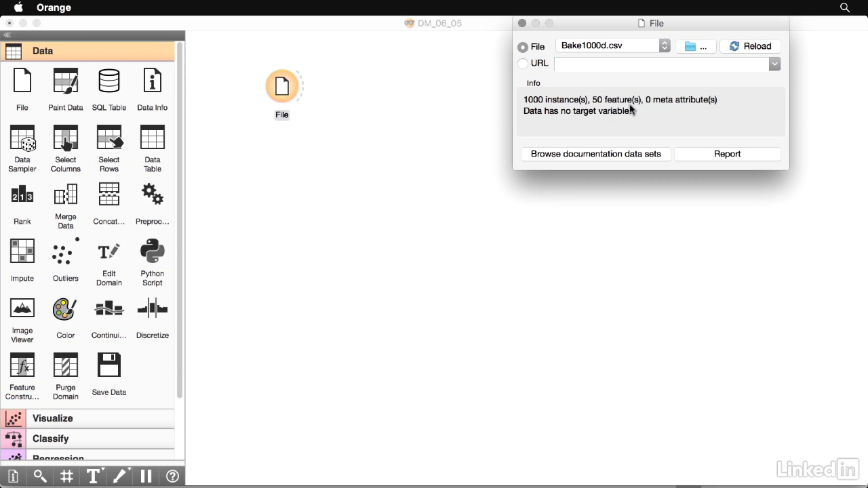Choose the Continuize widget
This screenshot has height=488, width=868.
pos(109,318)
